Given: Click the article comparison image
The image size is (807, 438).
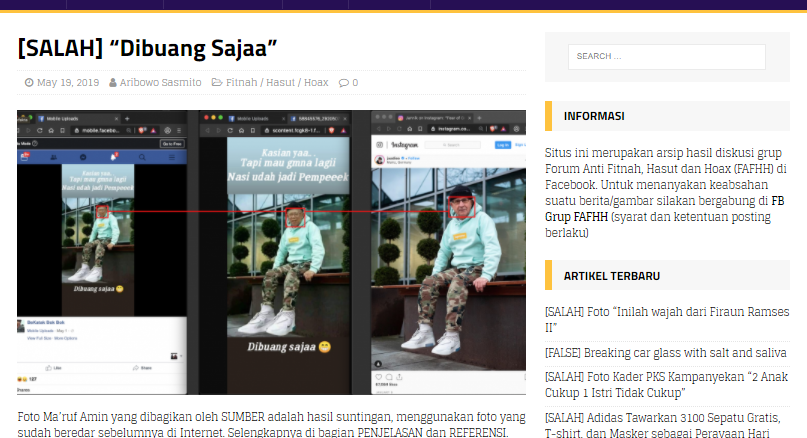Looking at the screenshot, I should (272, 252).
